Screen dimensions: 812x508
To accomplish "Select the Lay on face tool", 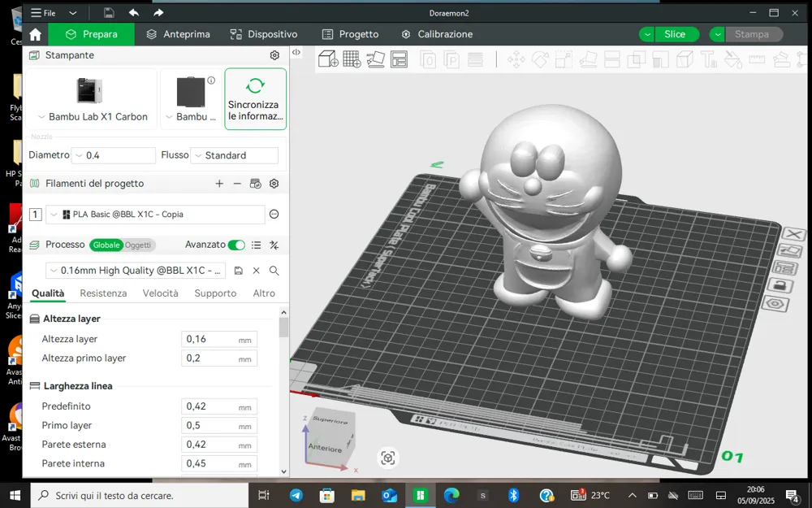I will click(x=588, y=59).
